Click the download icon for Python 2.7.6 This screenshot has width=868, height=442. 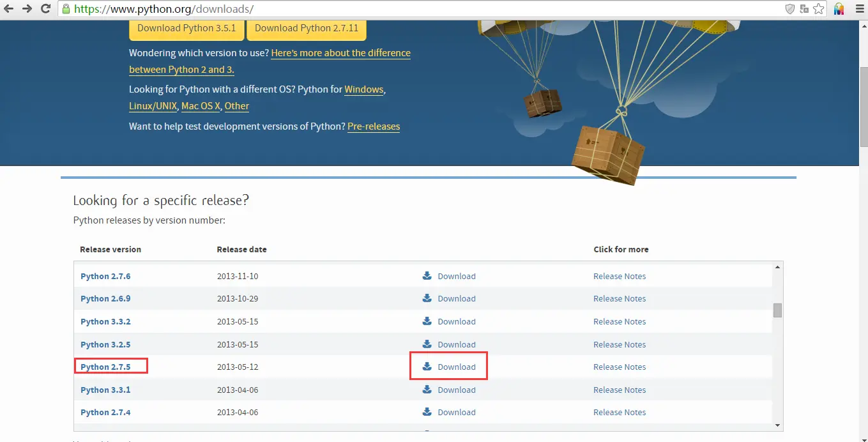pos(427,276)
